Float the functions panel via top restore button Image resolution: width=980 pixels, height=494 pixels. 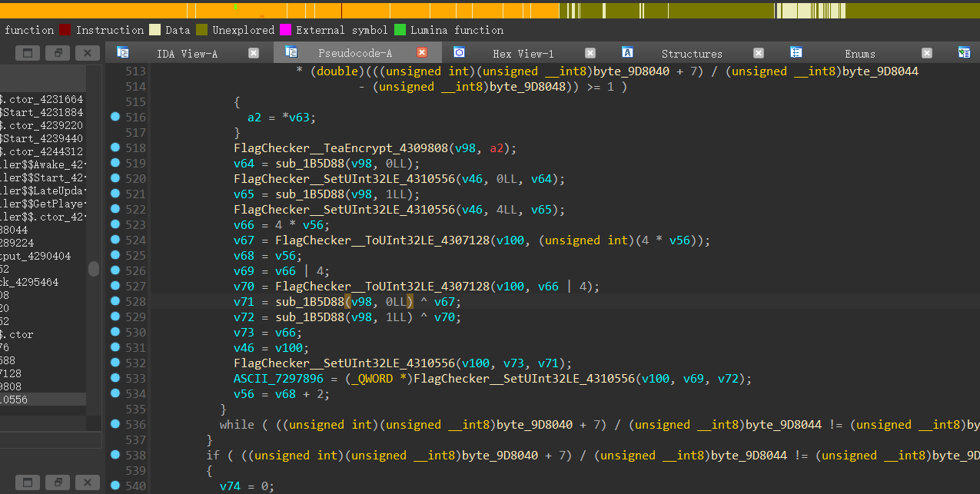[x=57, y=53]
